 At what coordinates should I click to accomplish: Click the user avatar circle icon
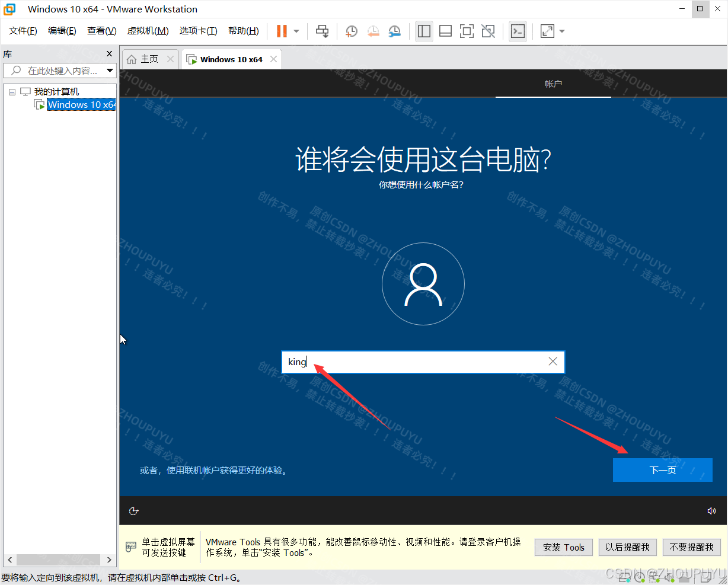(423, 284)
